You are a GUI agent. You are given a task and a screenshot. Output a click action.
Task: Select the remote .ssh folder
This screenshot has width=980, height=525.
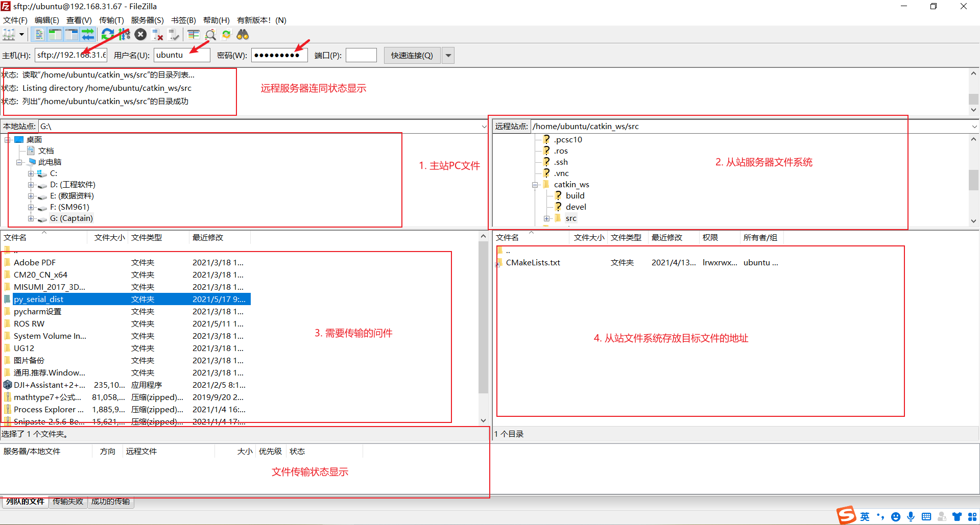561,162
